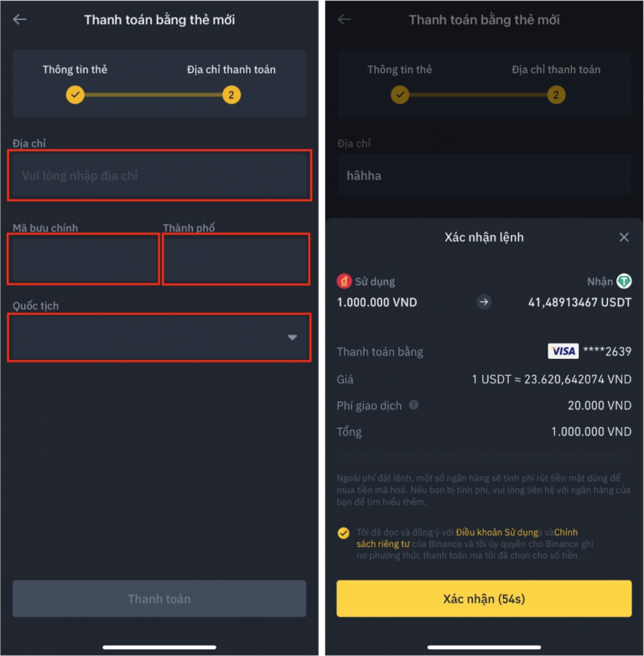644x656 pixels.
Task: Tap the Thông tin thẻ step label
Action: (75, 70)
